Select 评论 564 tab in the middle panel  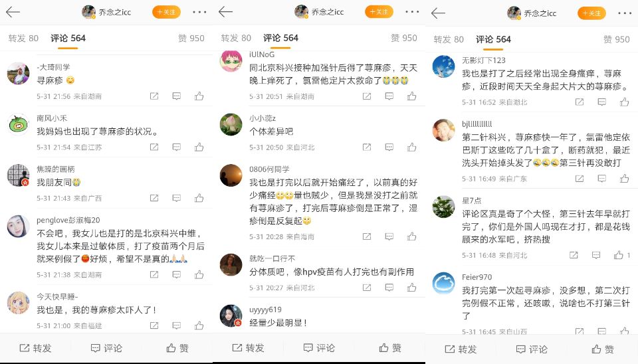coord(280,38)
